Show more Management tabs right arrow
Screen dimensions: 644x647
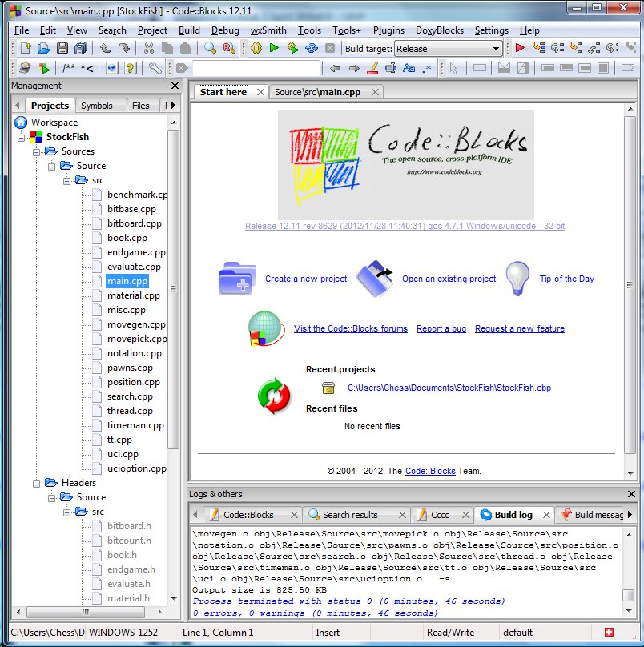[173, 105]
